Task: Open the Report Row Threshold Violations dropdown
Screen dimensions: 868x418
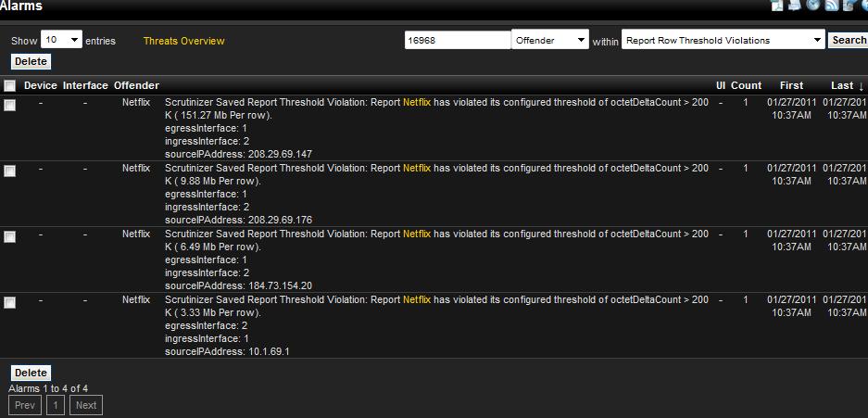Action: (x=723, y=40)
